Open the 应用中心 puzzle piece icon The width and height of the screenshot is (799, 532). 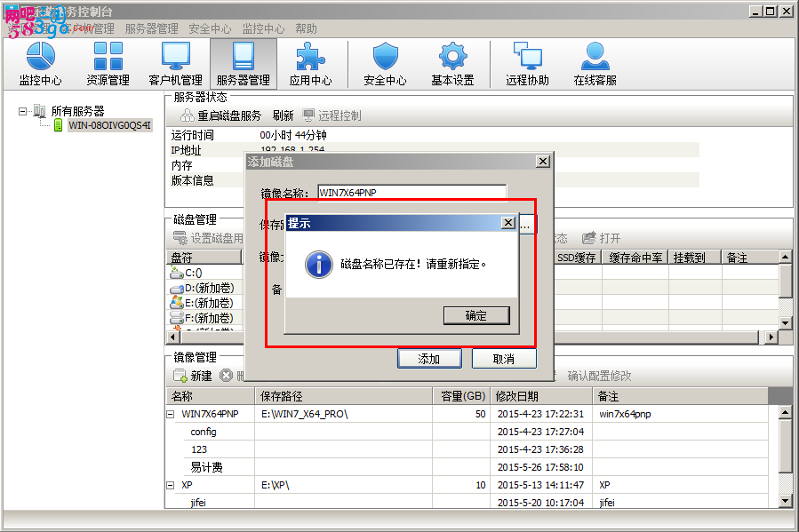point(310,64)
